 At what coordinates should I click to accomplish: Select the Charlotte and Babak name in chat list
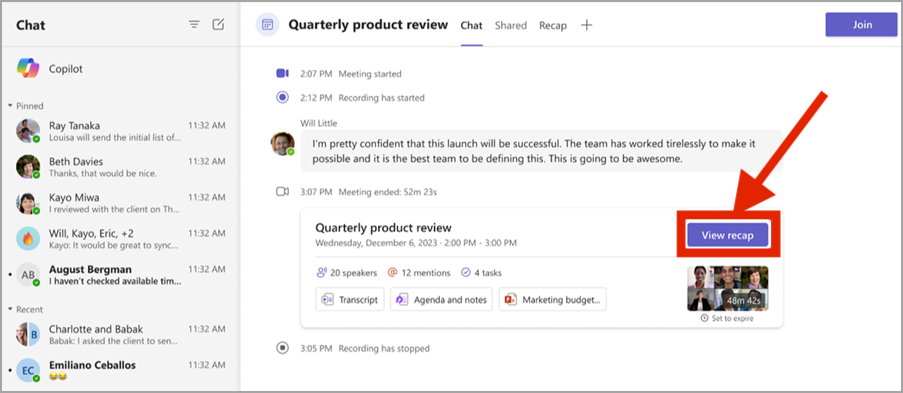click(96, 330)
